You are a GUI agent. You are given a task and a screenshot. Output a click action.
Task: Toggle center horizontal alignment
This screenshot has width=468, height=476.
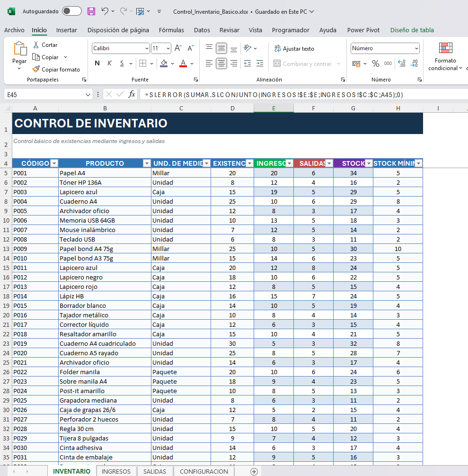click(x=221, y=63)
